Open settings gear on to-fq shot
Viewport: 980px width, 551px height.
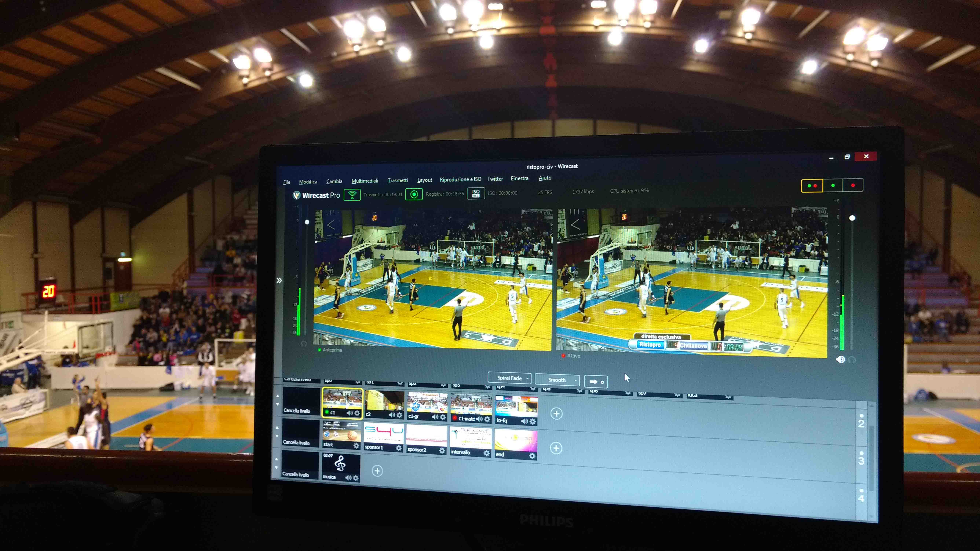click(533, 421)
